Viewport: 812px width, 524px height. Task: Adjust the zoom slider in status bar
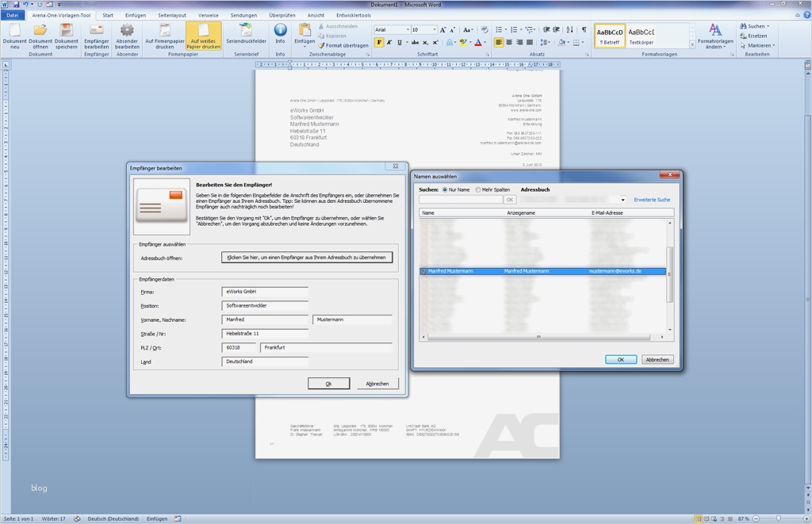click(779, 518)
